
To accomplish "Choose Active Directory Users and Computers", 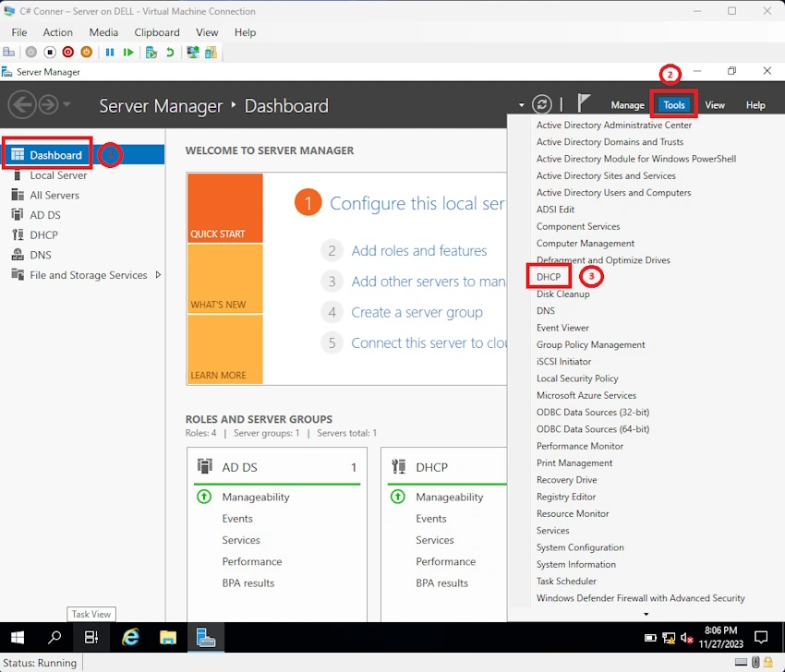I will [x=613, y=193].
